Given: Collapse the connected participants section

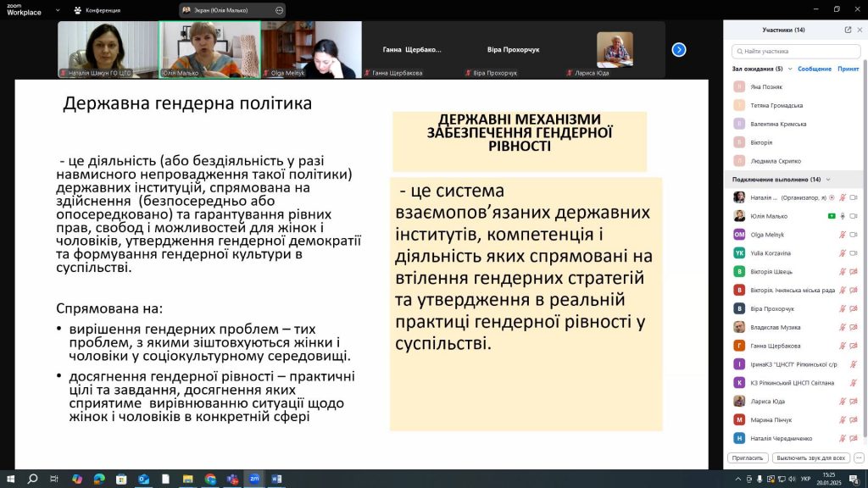Looking at the screenshot, I should pos(827,180).
